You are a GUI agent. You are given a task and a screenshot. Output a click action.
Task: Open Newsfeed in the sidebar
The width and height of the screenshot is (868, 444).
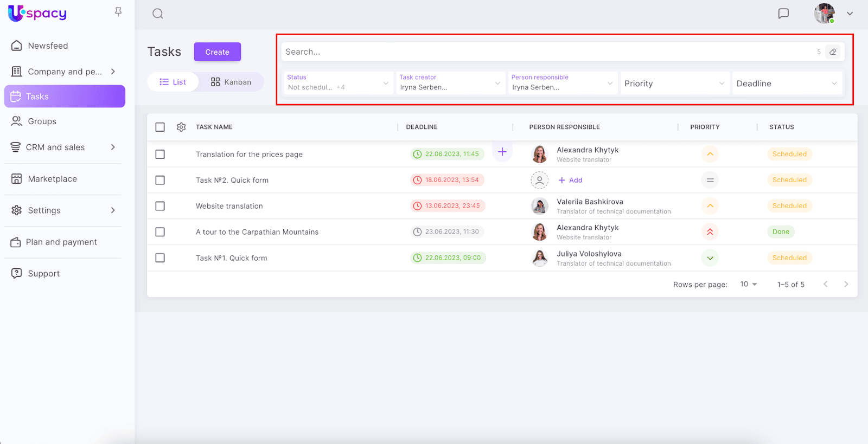pos(48,46)
